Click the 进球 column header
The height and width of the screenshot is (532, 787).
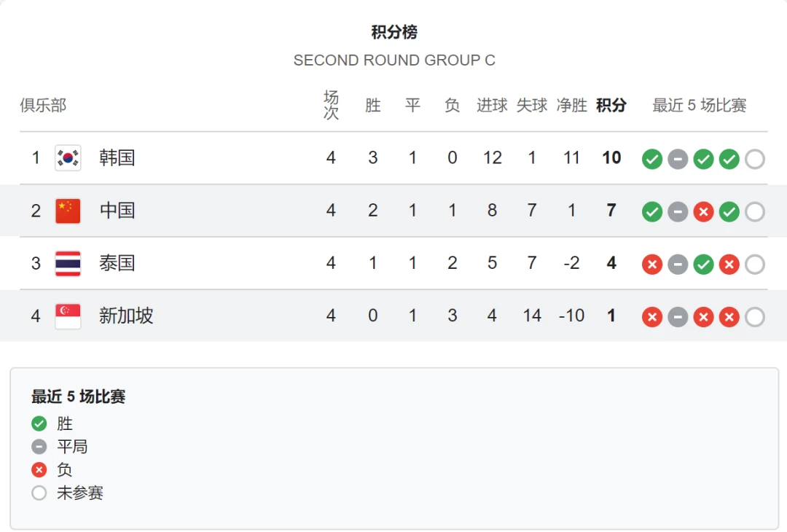pyautogui.click(x=492, y=106)
